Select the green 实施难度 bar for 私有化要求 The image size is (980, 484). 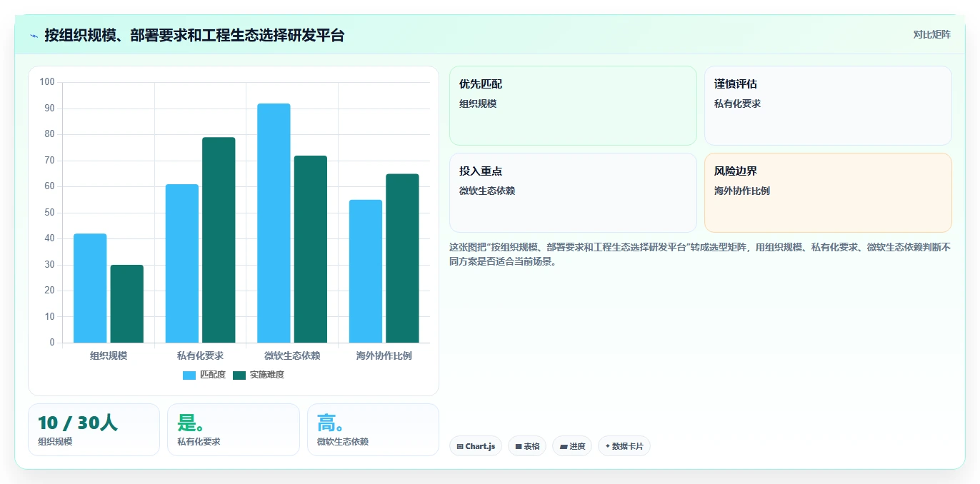click(x=219, y=240)
